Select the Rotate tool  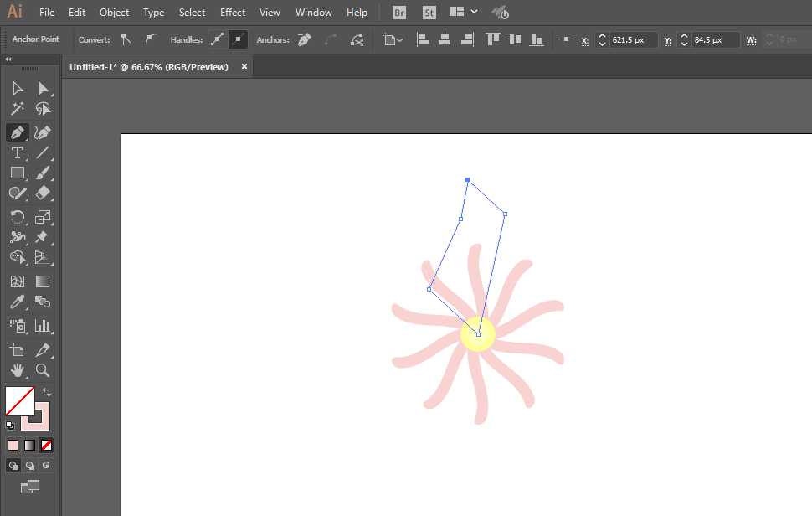[17, 216]
